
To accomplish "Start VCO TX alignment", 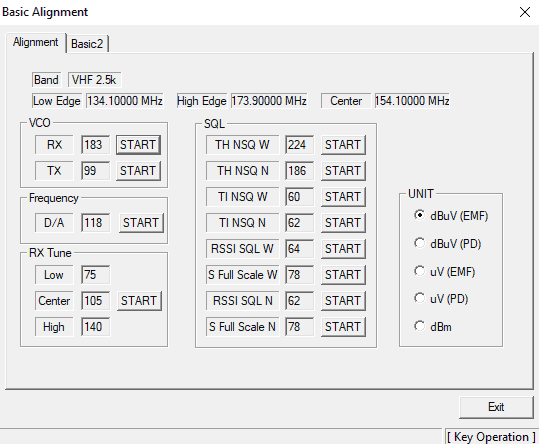I will 138,171.
